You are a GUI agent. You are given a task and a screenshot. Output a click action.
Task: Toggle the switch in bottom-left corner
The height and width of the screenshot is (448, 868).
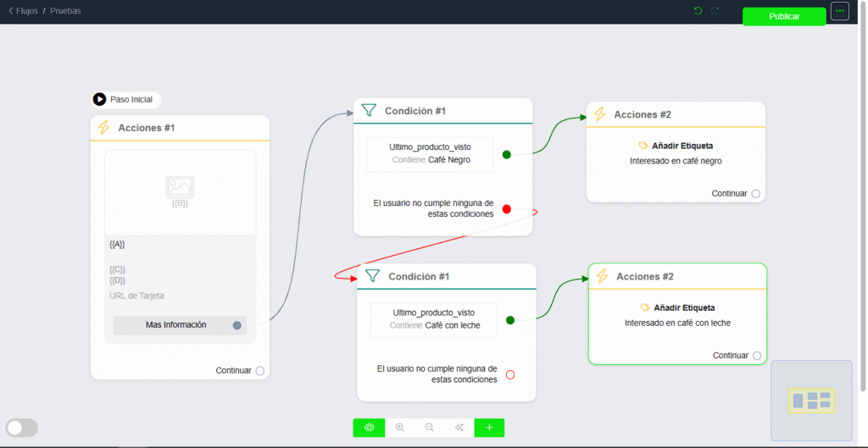(x=22, y=428)
